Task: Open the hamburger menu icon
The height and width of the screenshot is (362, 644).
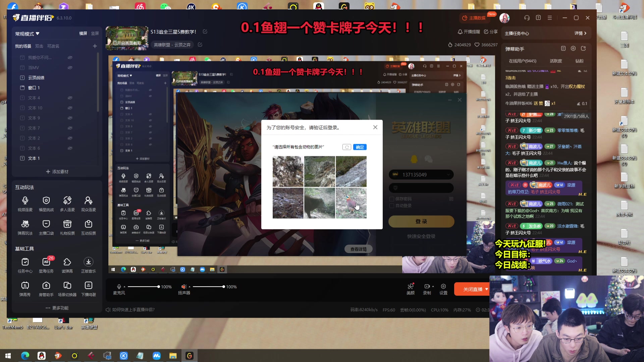Action: [550, 18]
